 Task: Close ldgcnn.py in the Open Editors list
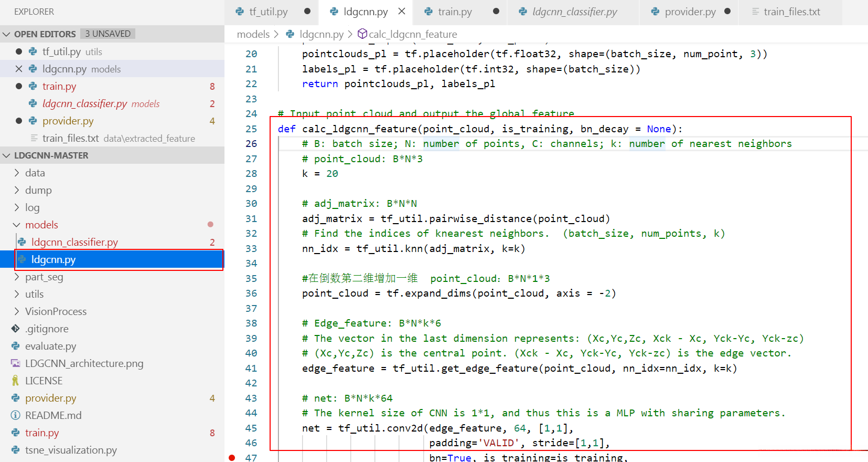[x=19, y=69]
